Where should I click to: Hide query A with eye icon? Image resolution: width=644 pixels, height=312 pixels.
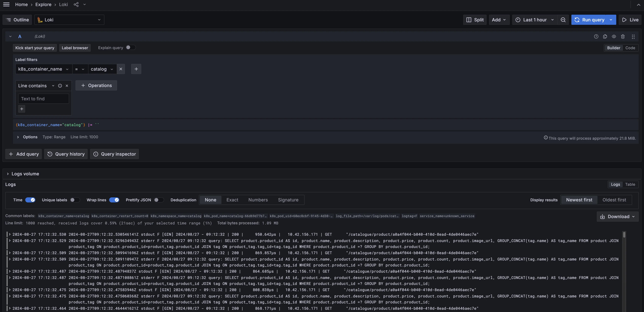click(614, 36)
